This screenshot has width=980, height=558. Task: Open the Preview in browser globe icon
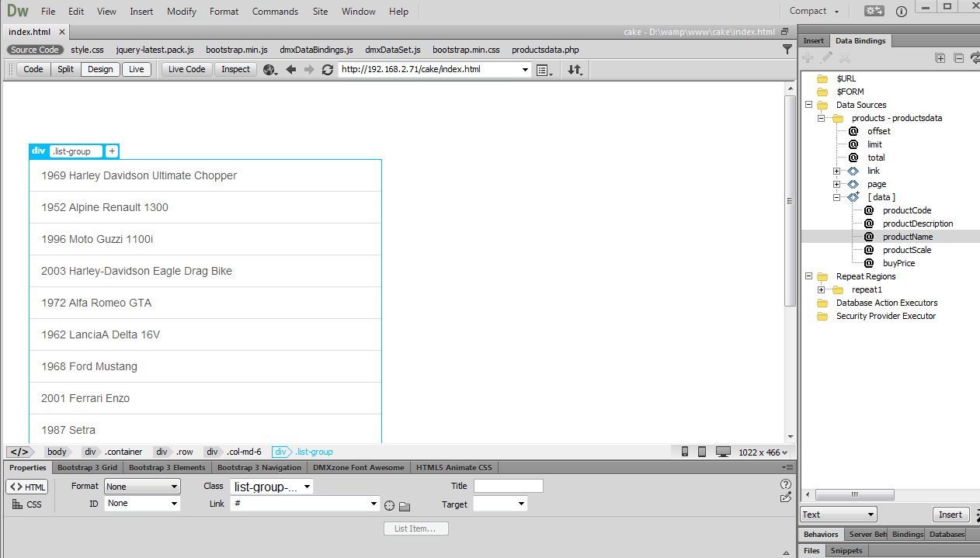(x=270, y=69)
